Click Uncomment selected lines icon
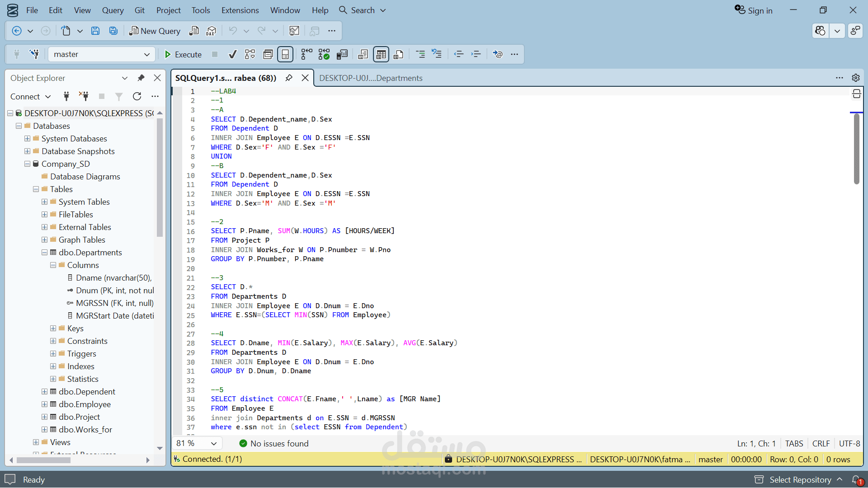Viewport: 868px width, 488px height. pyautogui.click(x=437, y=54)
